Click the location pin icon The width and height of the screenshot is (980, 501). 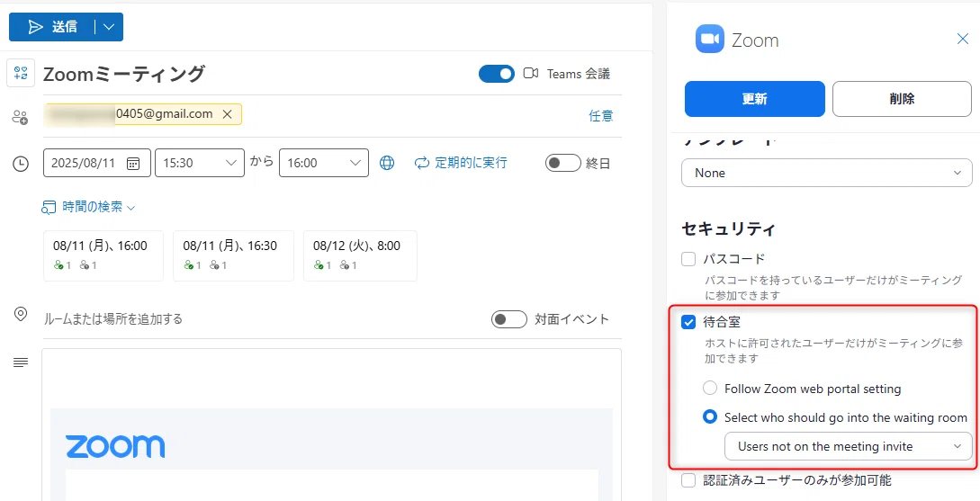tap(21, 314)
